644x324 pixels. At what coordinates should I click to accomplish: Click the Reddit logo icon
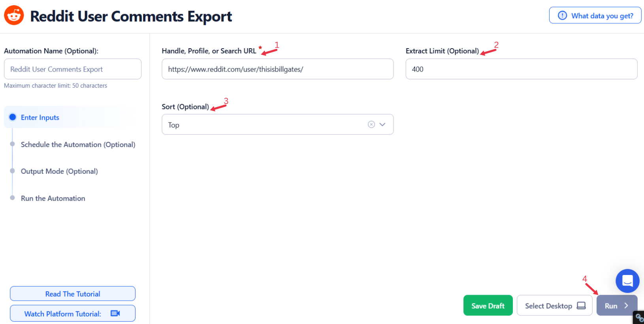(14, 15)
